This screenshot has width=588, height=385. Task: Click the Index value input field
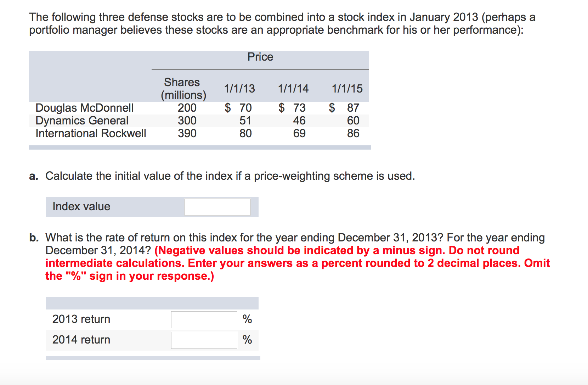(x=217, y=207)
